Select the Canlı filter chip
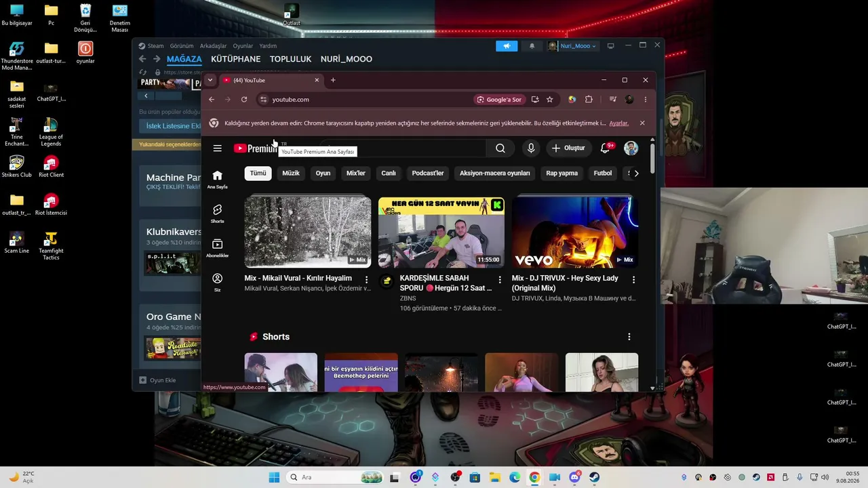 (389, 174)
